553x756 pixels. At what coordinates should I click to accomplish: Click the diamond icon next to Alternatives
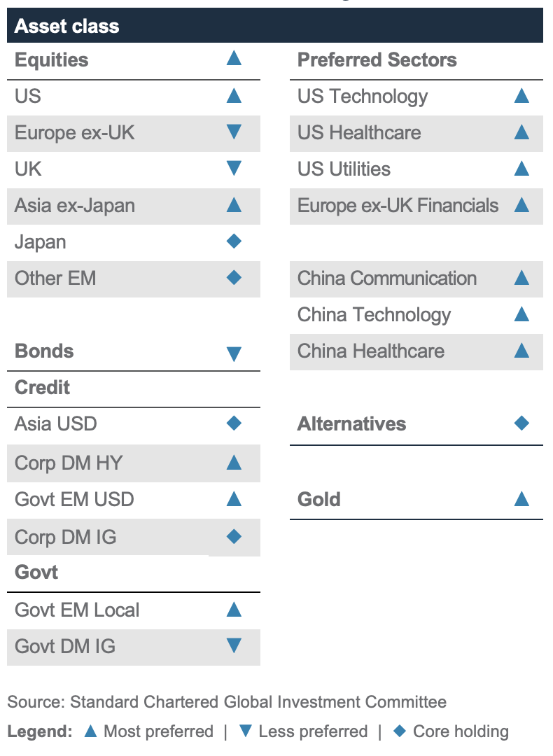(x=521, y=423)
